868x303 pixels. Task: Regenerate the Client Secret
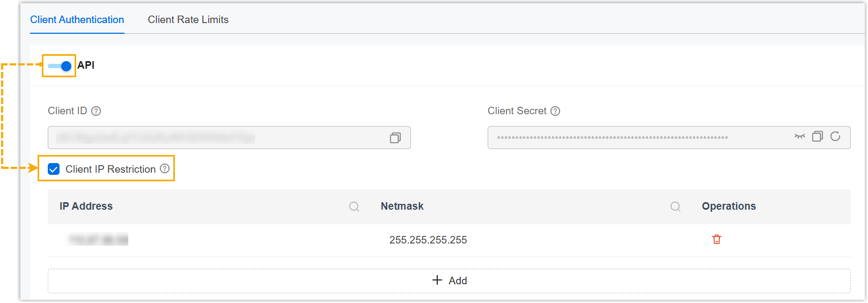[x=835, y=137]
